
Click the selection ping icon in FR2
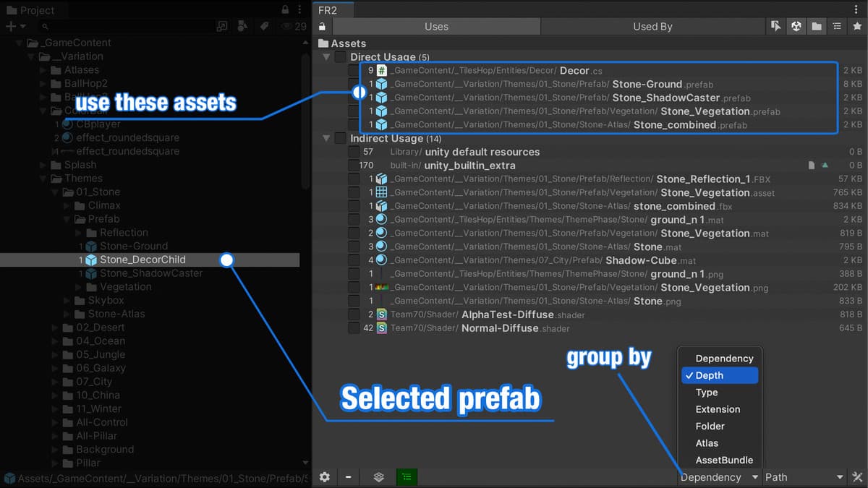point(775,27)
